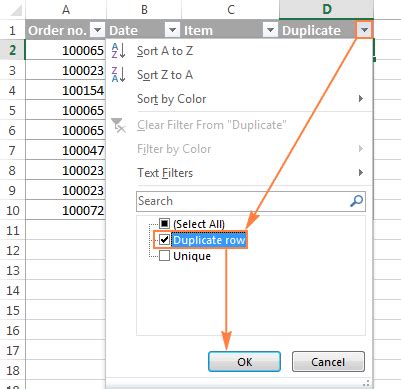Viewport: 401px width, 389px height.
Task: Open Sort by Color menu entry
Action: 239,99
